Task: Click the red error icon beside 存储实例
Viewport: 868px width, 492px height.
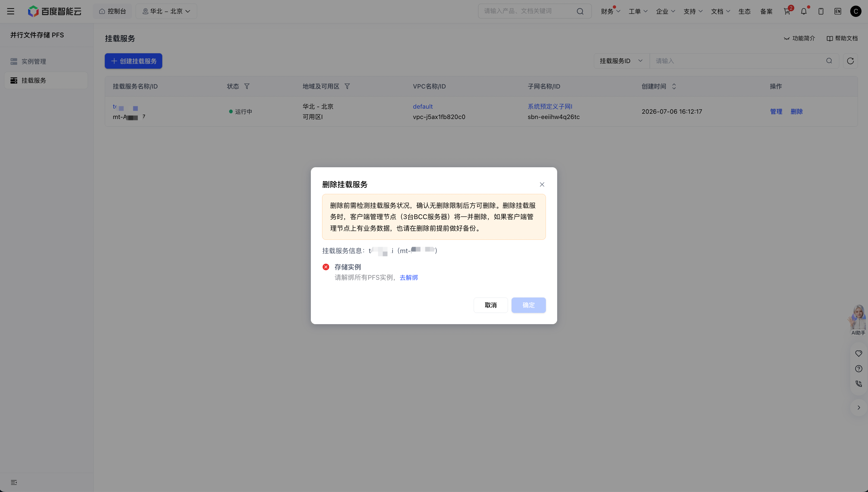Action: coord(326,267)
